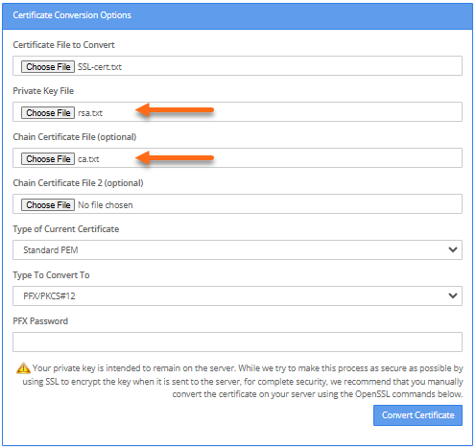Screen dimensions: 476x448
Task: Open the Type To Convert To dropdown
Action: [x=237, y=295]
